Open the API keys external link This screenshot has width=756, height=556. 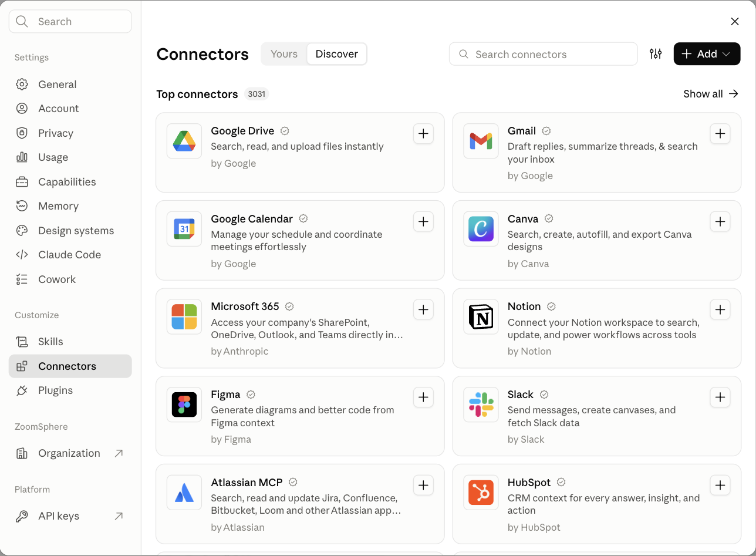pyautogui.click(x=70, y=516)
